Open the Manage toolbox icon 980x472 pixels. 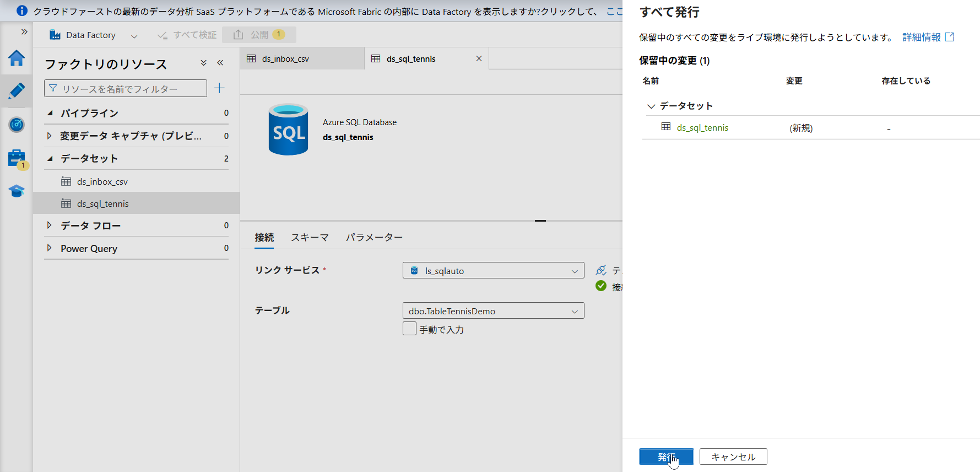pos(17,158)
